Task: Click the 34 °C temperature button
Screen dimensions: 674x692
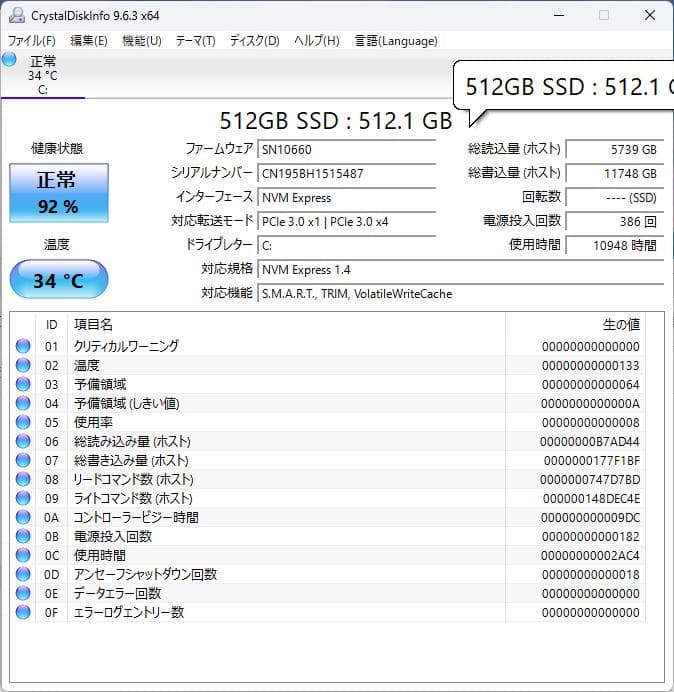Action: click(59, 280)
